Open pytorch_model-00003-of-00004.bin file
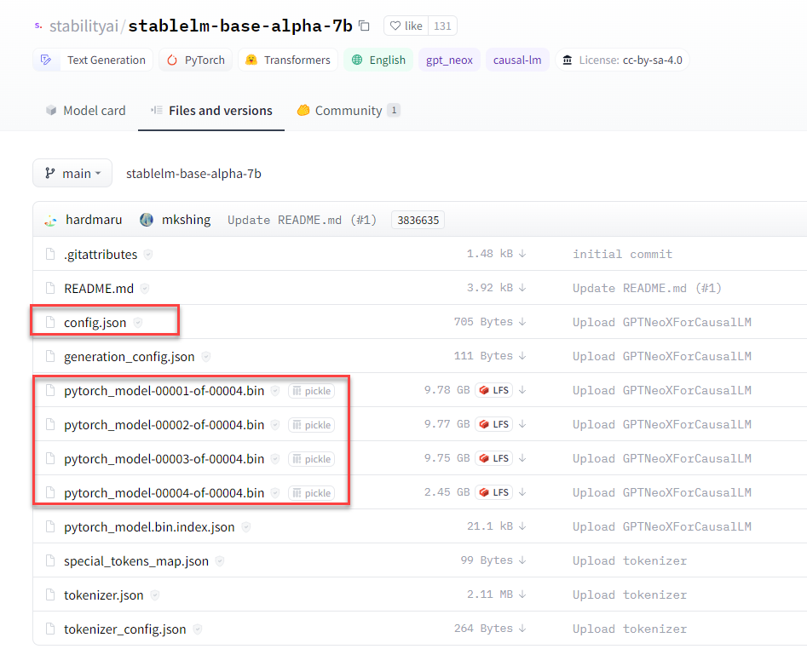 click(164, 458)
